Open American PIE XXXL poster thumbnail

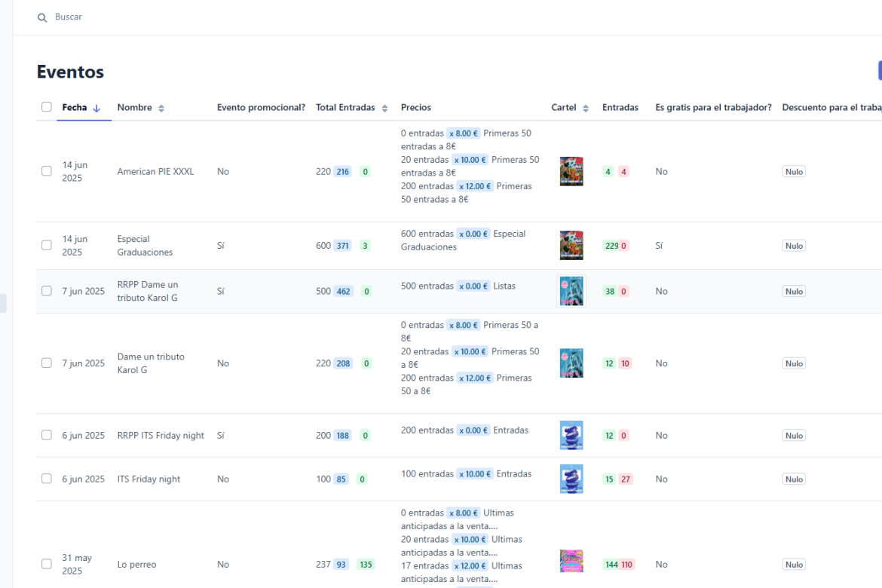pyautogui.click(x=571, y=171)
